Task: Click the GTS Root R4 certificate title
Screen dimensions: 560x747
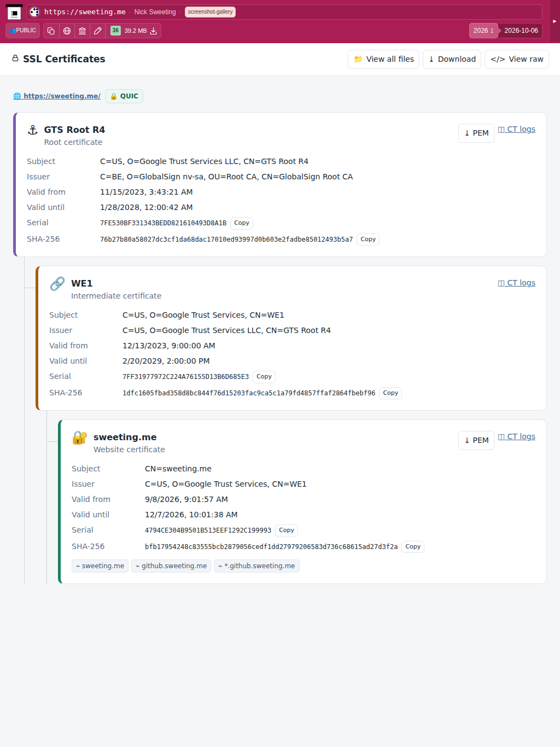Action: pos(74,130)
